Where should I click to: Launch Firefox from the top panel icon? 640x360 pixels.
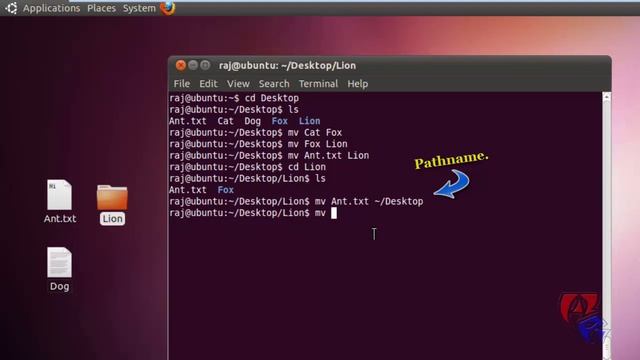(x=168, y=8)
